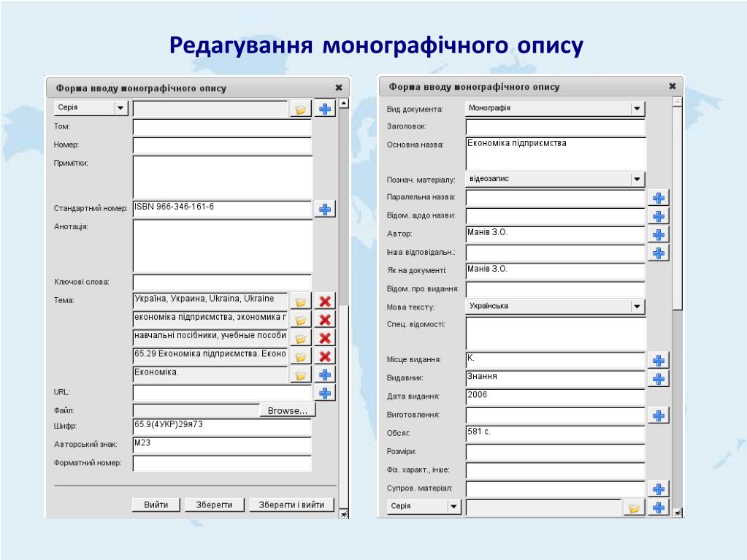747x560 pixels.
Task: Click the Том input field
Action: coord(222,128)
